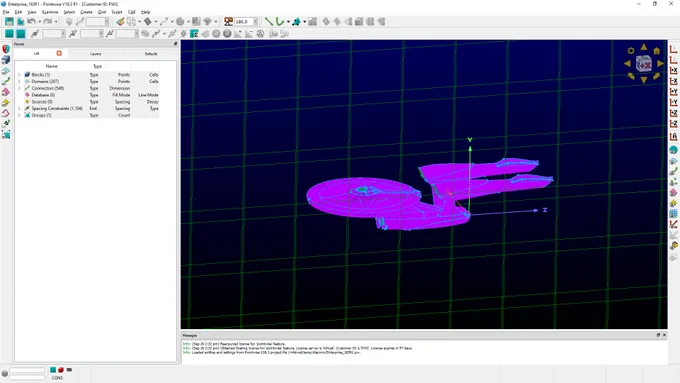Click the 'Decay' cell in Sources row
The image size is (680, 383).
tap(152, 101)
